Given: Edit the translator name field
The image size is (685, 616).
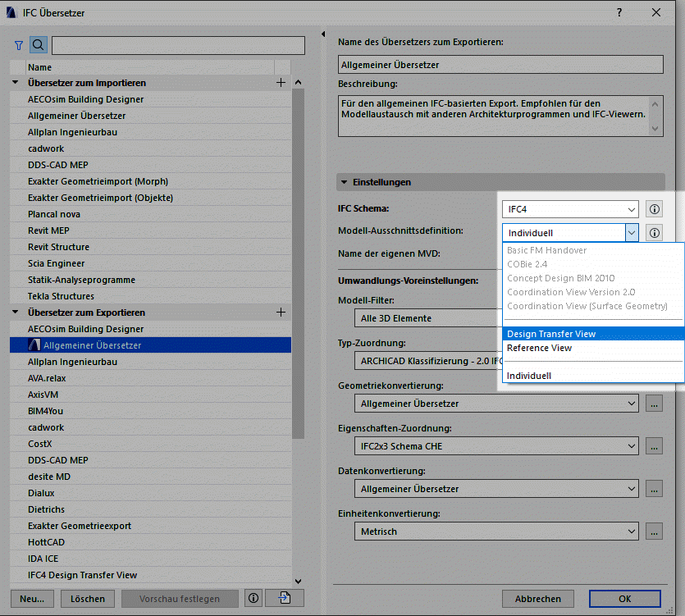Looking at the screenshot, I should 500,65.
